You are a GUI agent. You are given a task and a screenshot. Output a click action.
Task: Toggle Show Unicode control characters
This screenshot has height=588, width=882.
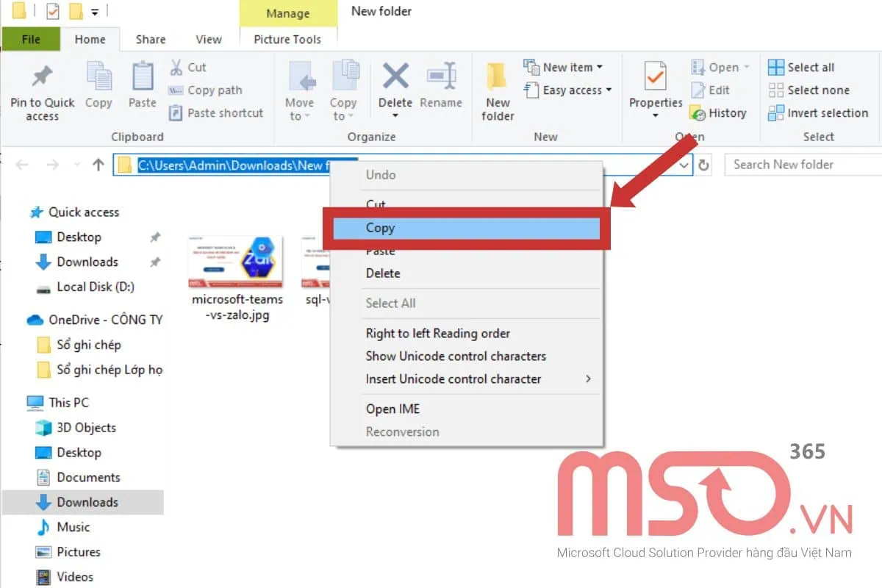tap(456, 356)
